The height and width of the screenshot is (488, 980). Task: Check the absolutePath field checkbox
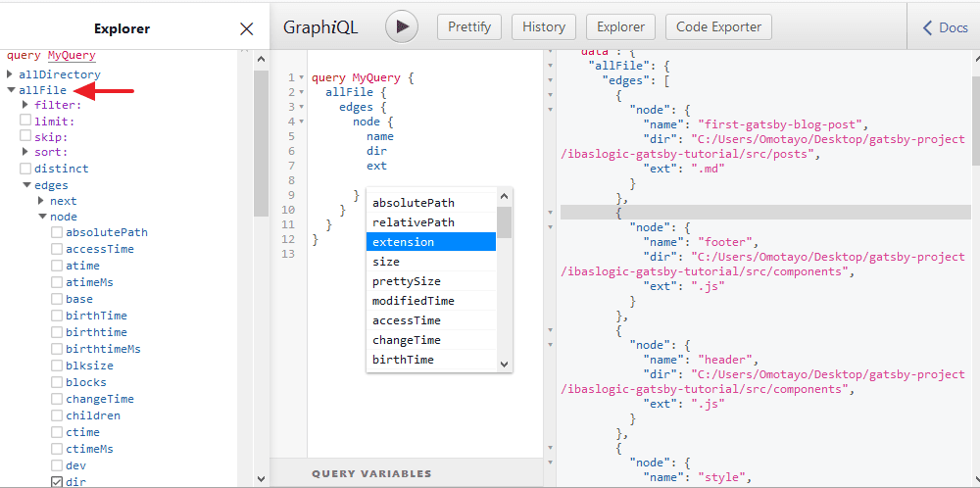57,233
